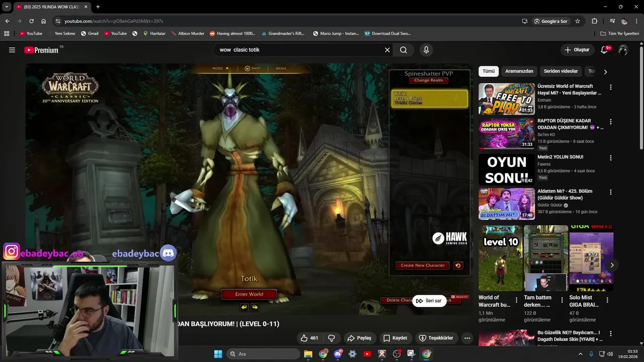Open options for RAPTOR DÜŞENE KADAR video

tap(611, 122)
